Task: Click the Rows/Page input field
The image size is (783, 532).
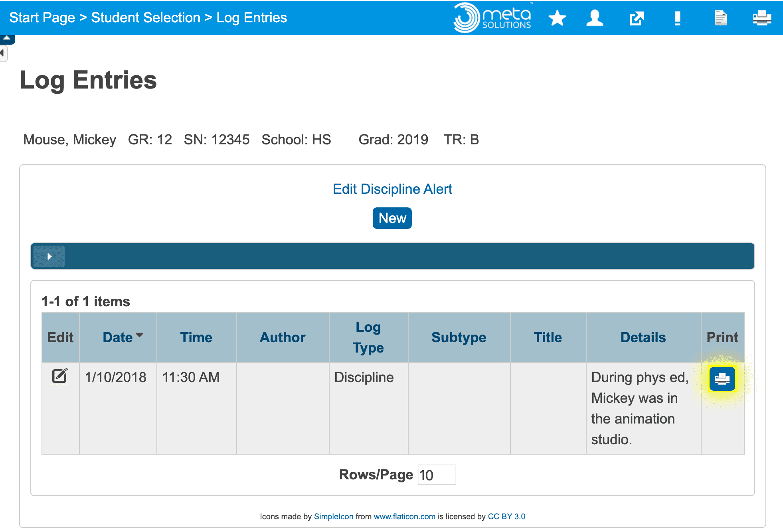Action: pos(437,475)
